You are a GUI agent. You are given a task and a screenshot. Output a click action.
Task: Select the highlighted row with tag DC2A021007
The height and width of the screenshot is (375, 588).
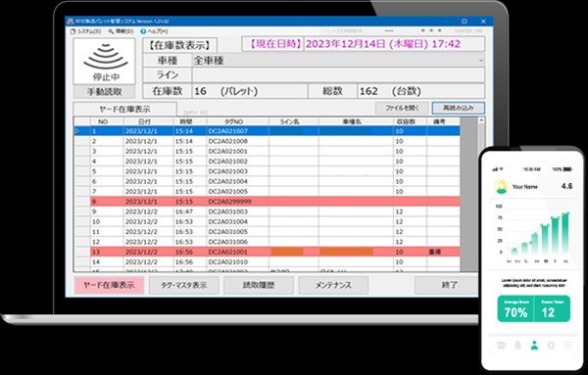267,131
